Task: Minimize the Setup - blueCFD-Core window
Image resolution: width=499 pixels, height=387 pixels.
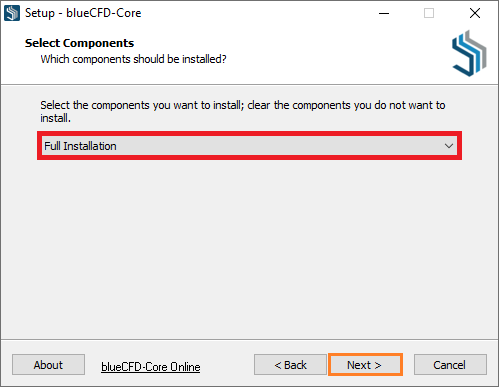Action: click(x=384, y=13)
